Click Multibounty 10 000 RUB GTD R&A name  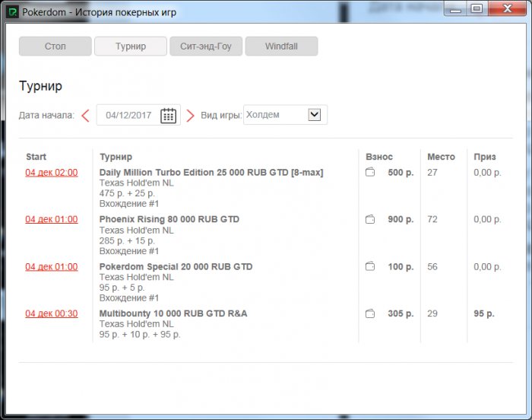[173, 313]
